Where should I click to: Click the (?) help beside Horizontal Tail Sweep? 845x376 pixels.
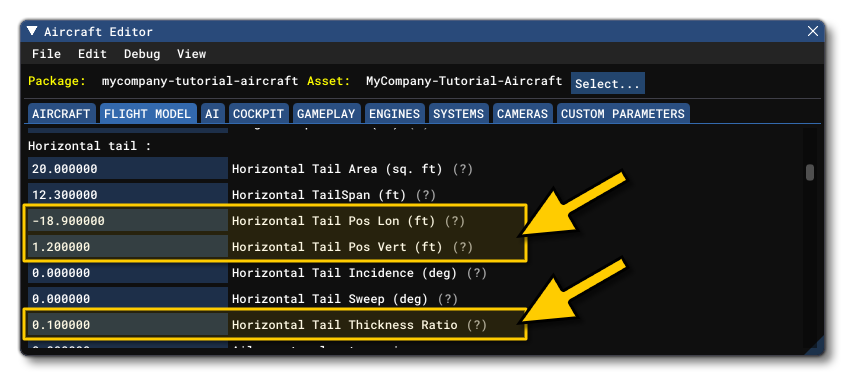[x=448, y=298]
